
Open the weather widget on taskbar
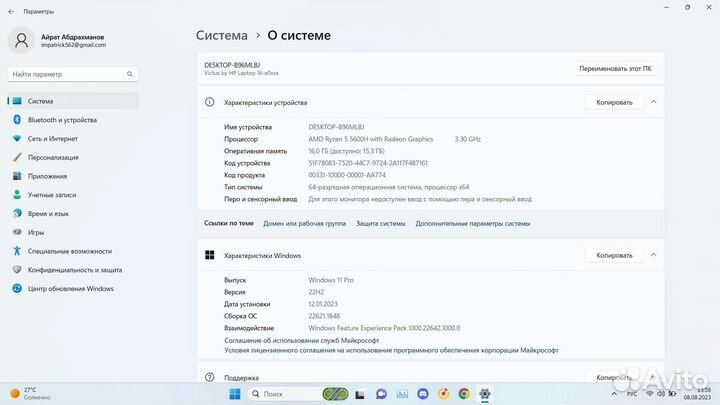30,394
